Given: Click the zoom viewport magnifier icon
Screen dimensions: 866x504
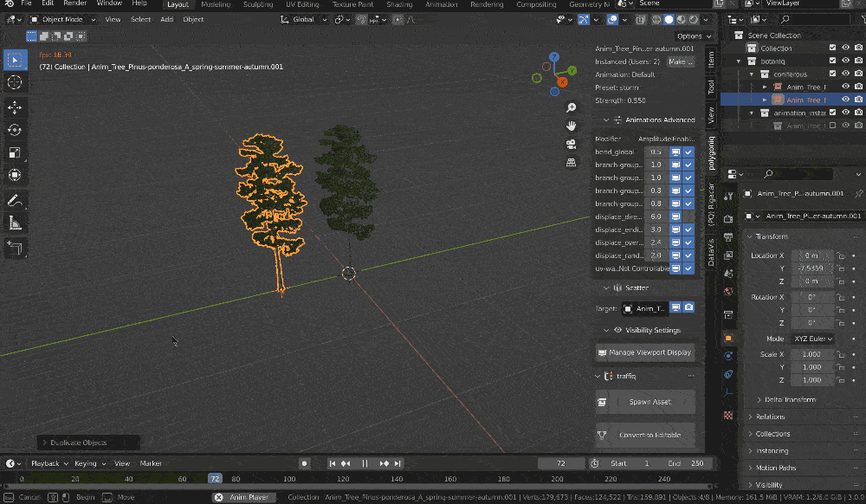Looking at the screenshot, I should [571, 107].
